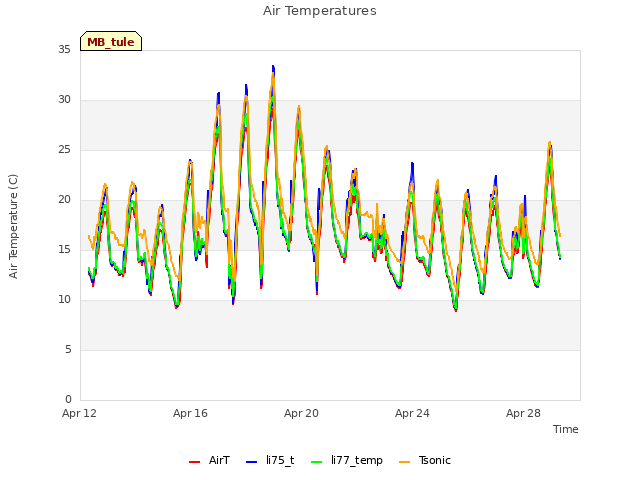Click the 15 y-axis tick label
Viewport: 640px width, 480px height.
(x=64, y=249)
